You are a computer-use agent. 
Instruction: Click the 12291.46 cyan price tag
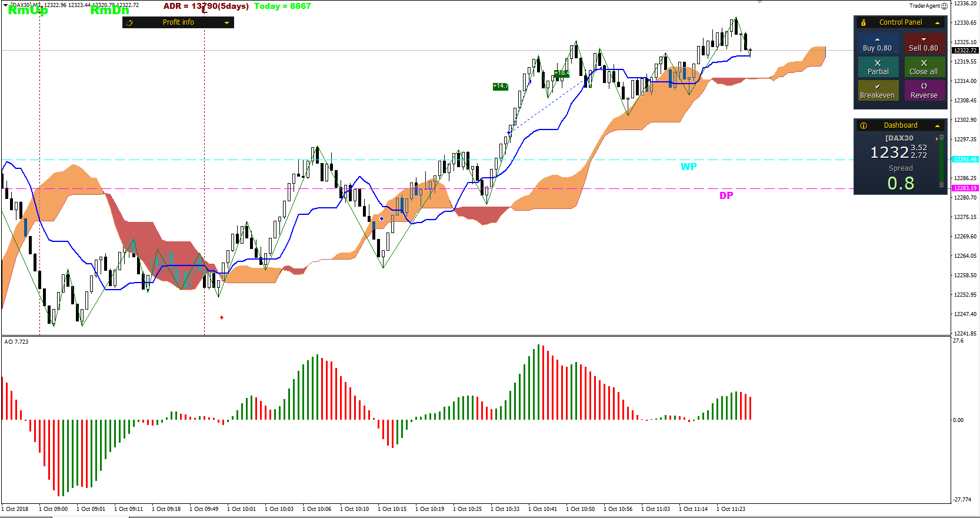[x=965, y=160]
